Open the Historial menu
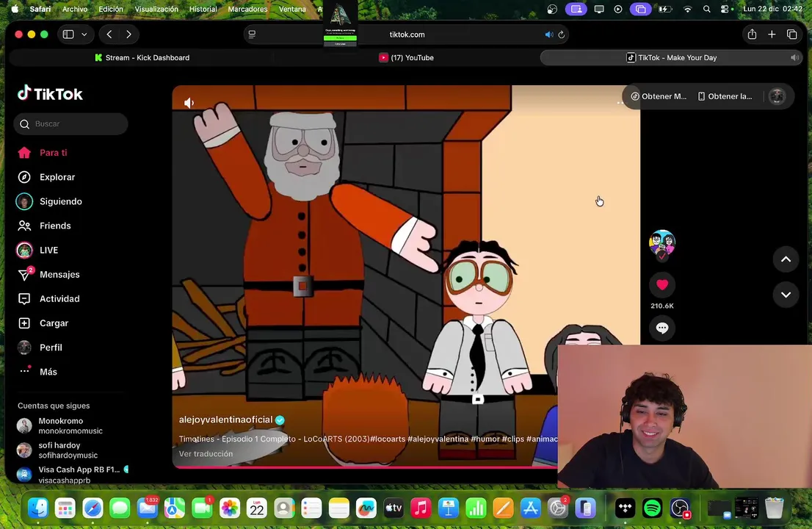 pyautogui.click(x=203, y=9)
